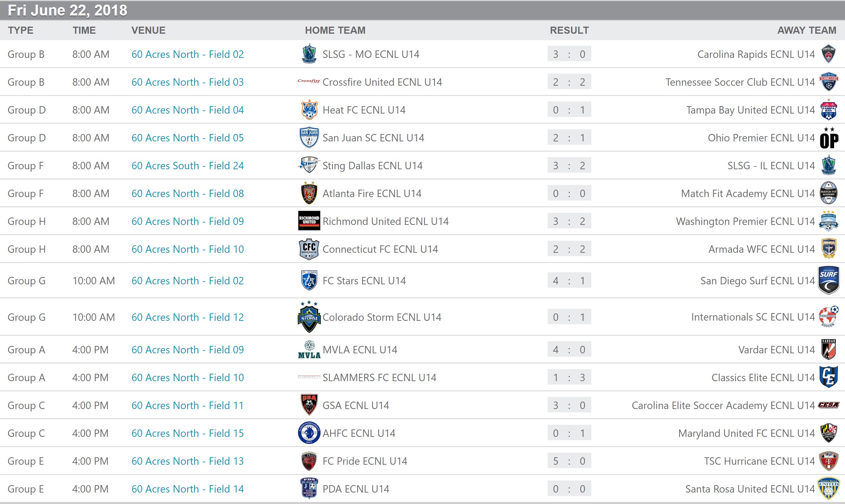Click the FC Pride 5 : 0 score
The height and width of the screenshot is (504, 845).
pos(569,461)
